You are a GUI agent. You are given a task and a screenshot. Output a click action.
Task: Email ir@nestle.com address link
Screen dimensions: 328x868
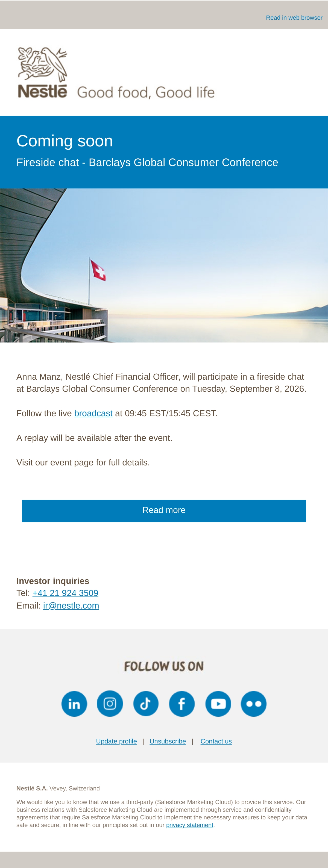71,606
